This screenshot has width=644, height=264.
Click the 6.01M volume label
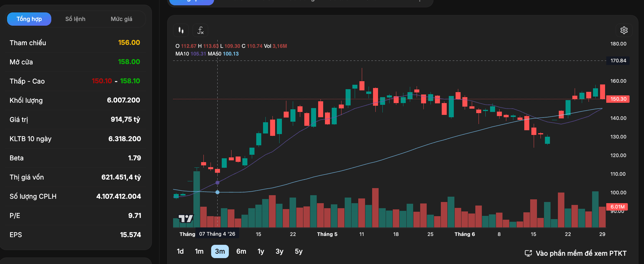click(x=617, y=207)
